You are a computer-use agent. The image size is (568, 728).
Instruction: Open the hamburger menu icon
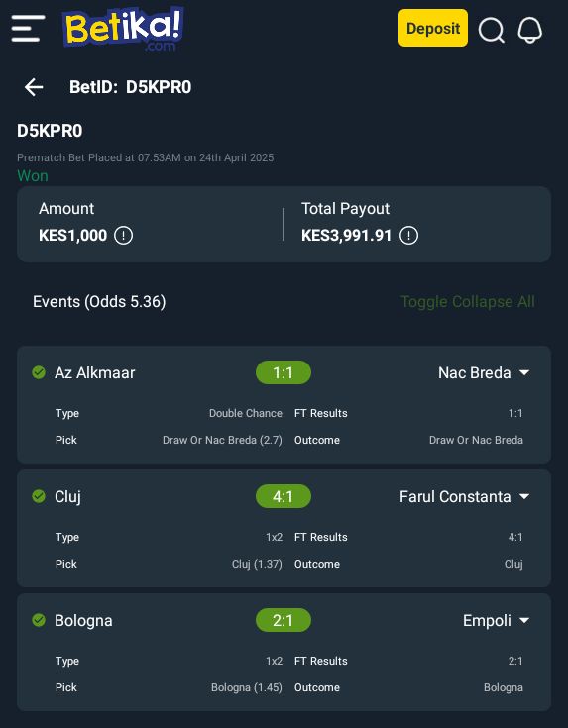pos(28,29)
